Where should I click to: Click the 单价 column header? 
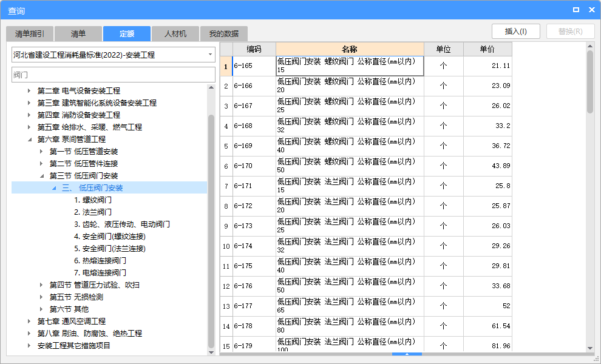tap(487, 49)
